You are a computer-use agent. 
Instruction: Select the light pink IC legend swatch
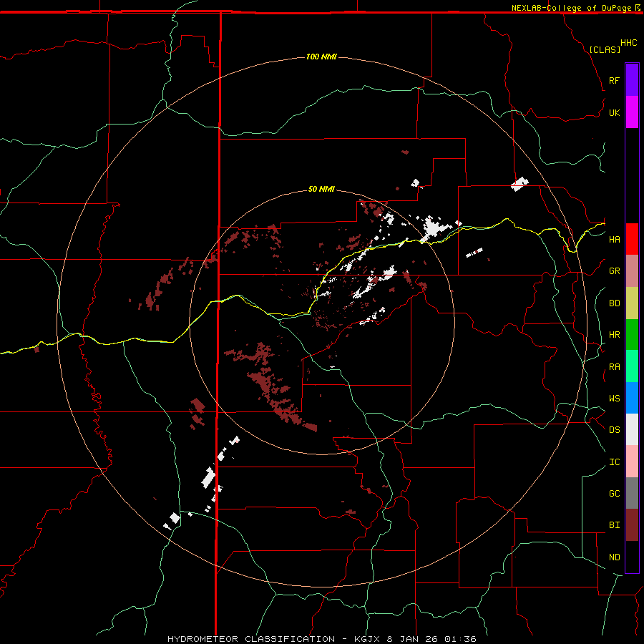(x=632, y=462)
